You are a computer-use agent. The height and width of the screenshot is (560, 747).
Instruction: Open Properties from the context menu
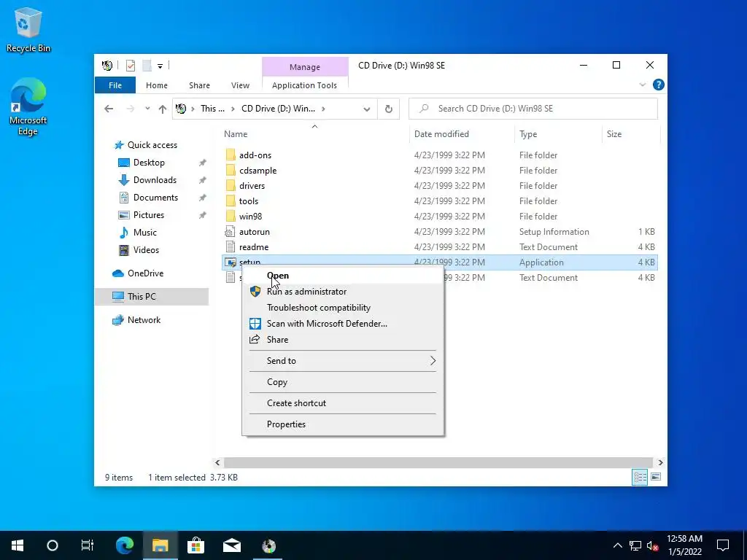click(343, 424)
